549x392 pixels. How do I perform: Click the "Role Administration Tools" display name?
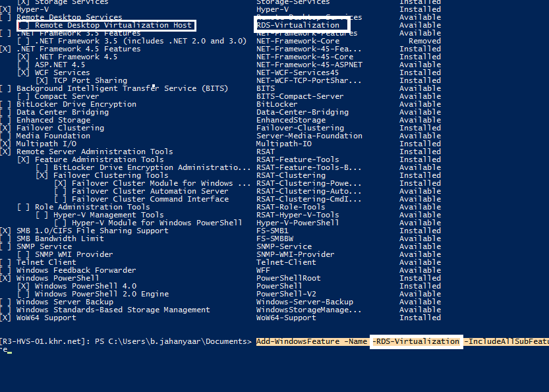[92, 207]
